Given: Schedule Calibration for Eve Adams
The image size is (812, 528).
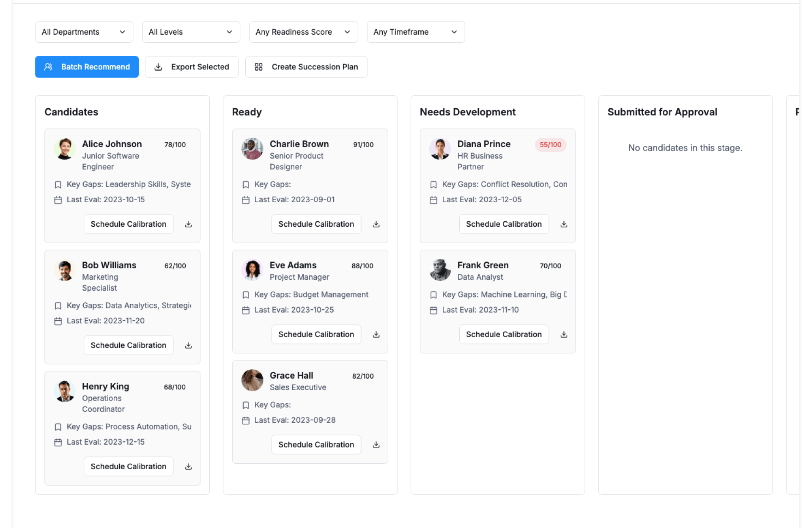Looking at the screenshot, I should tap(316, 335).
